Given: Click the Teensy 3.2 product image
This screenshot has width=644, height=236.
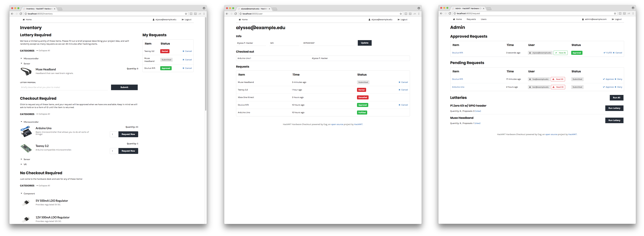Looking at the screenshot, I should tap(26, 148).
